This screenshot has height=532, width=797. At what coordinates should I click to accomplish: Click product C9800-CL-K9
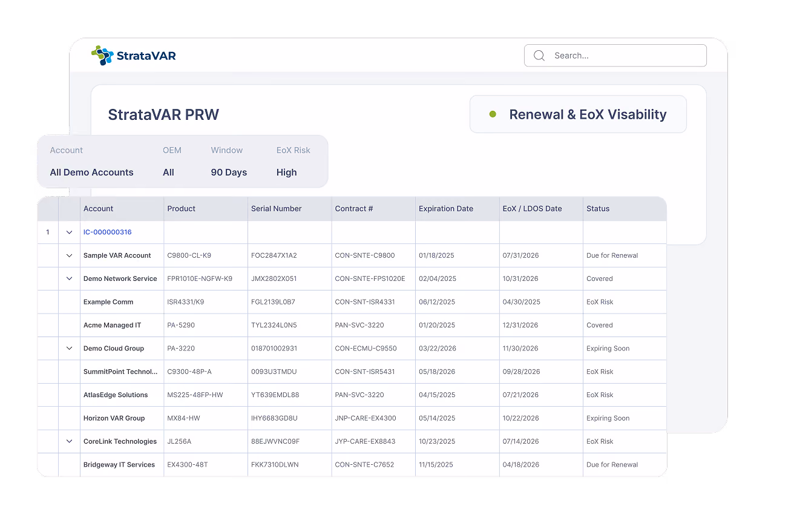click(189, 255)
